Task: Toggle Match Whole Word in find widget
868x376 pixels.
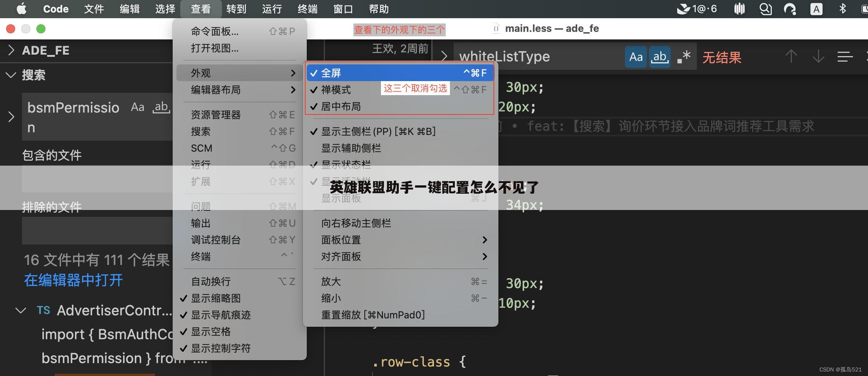Action: [660, 57]
